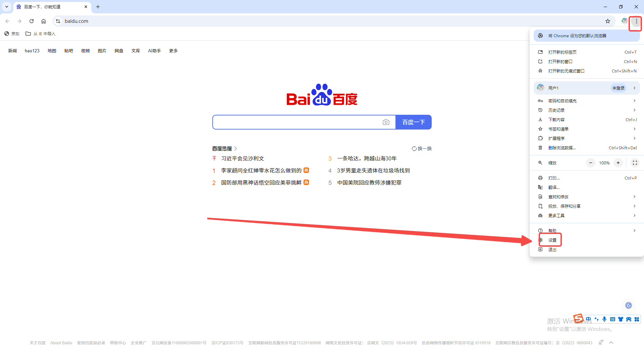Expand 历史记录 submenu
This screenshot has width=644, height=349.
[587, 110]
